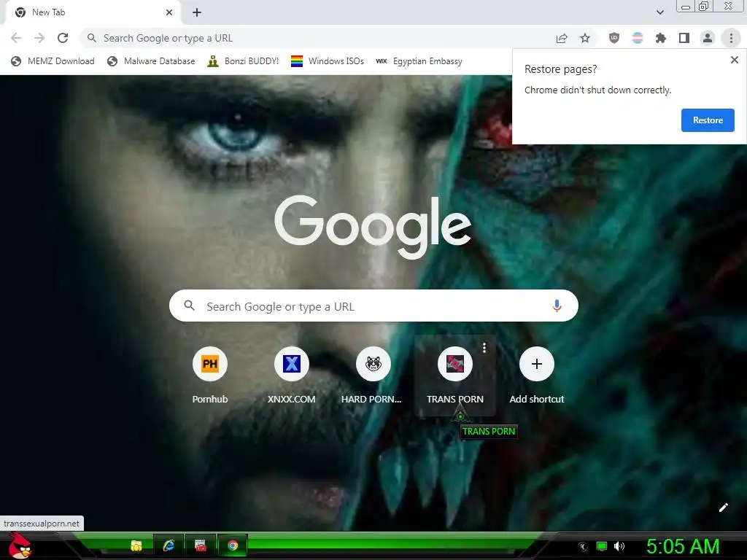Dismiss the Restore pages popup
This screenshot has height=560, width=747.
click(x=734, y=60)
